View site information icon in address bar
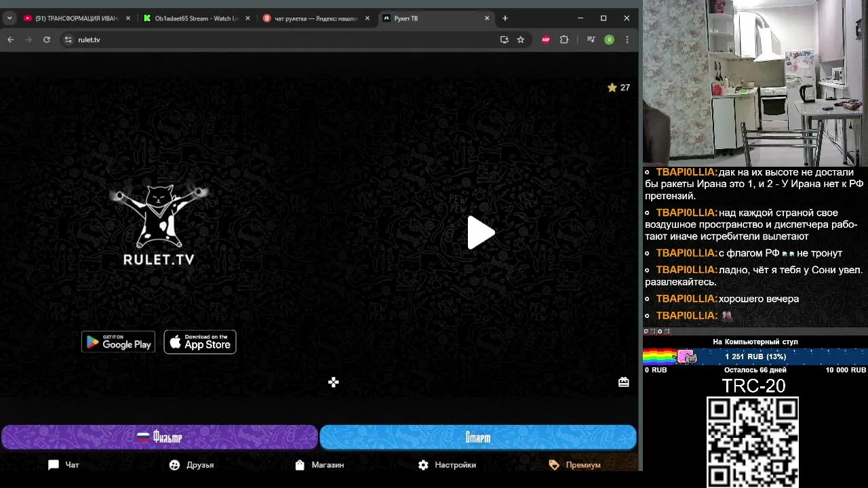868x488 pixels. 68,40
